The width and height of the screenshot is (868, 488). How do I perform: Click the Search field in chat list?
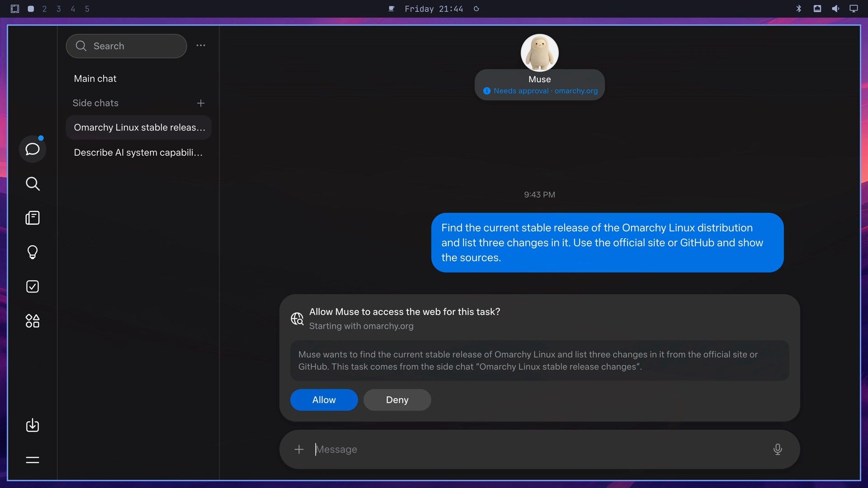point(126,46)
